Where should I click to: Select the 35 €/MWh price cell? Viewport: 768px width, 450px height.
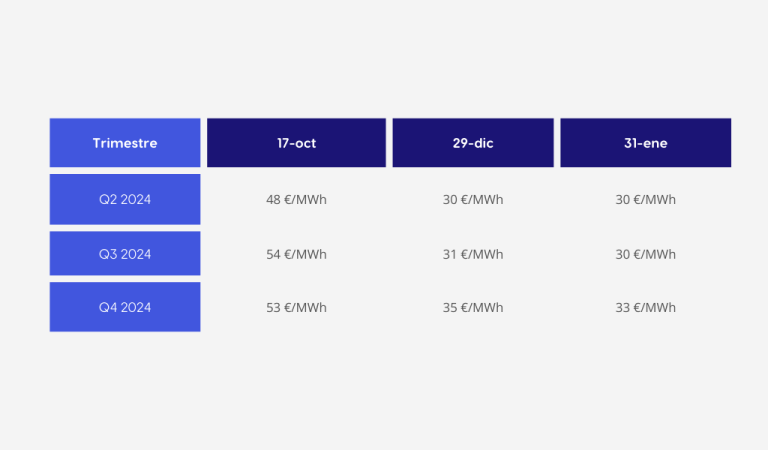point(473,307)
